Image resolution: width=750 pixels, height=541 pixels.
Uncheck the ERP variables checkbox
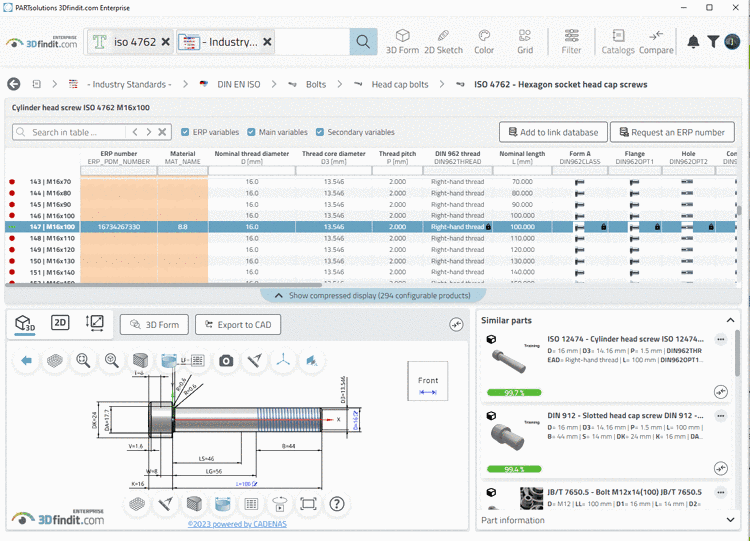(186, 132)
